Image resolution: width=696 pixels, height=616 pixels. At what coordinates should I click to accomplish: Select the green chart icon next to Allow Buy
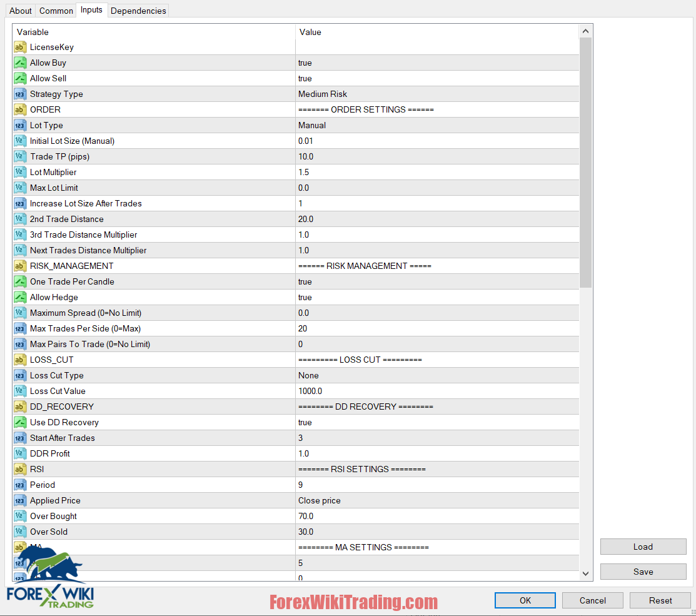click(19, 63)
